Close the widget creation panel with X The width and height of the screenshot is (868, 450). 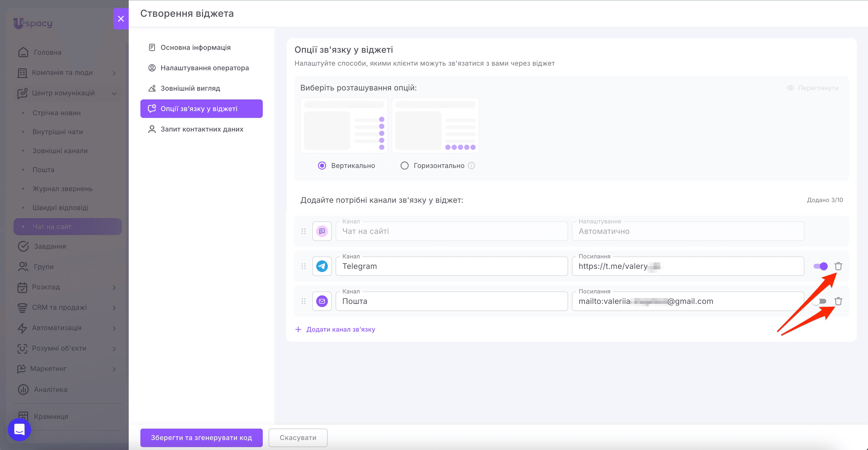coord(121,18)
